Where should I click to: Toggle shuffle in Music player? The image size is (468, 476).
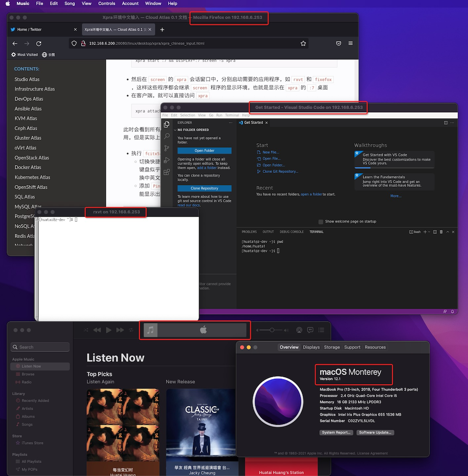click(86, 330)
